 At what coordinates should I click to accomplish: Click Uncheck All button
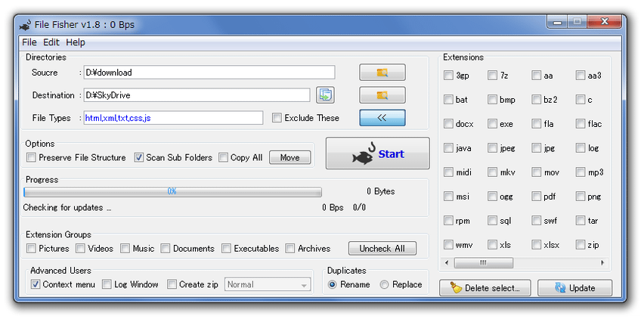click(382, 249)
